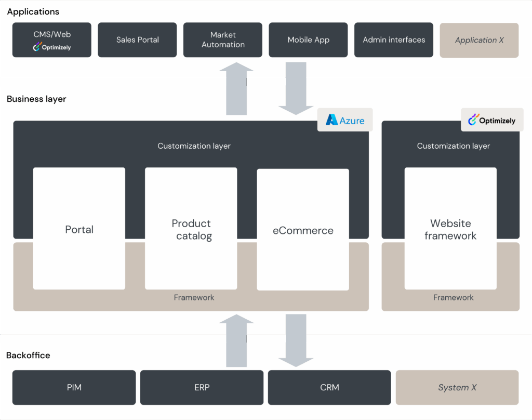Click the eCommerce module panel
Viewport: 532px width, 420px height.
click(x=303, y=230)
